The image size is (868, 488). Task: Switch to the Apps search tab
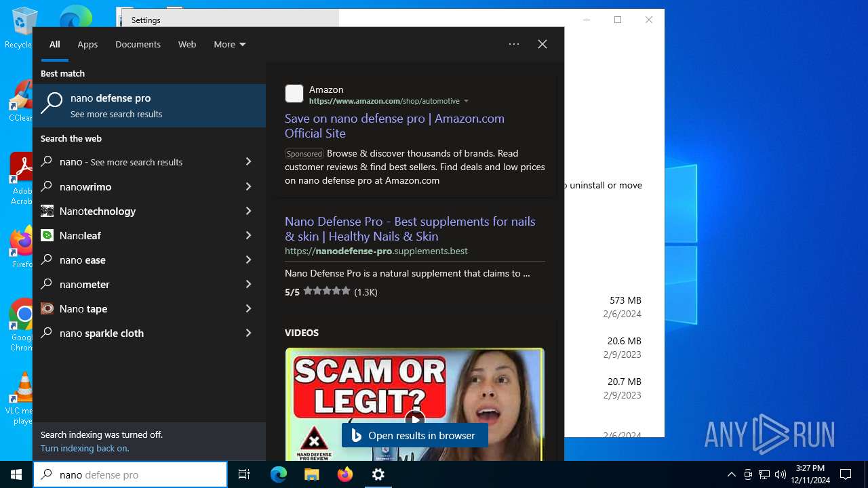[87, 44]
